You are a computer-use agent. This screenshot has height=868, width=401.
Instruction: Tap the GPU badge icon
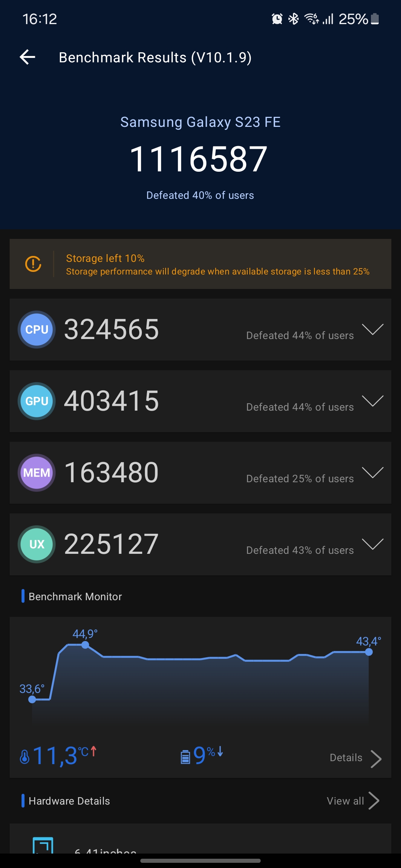37,401
